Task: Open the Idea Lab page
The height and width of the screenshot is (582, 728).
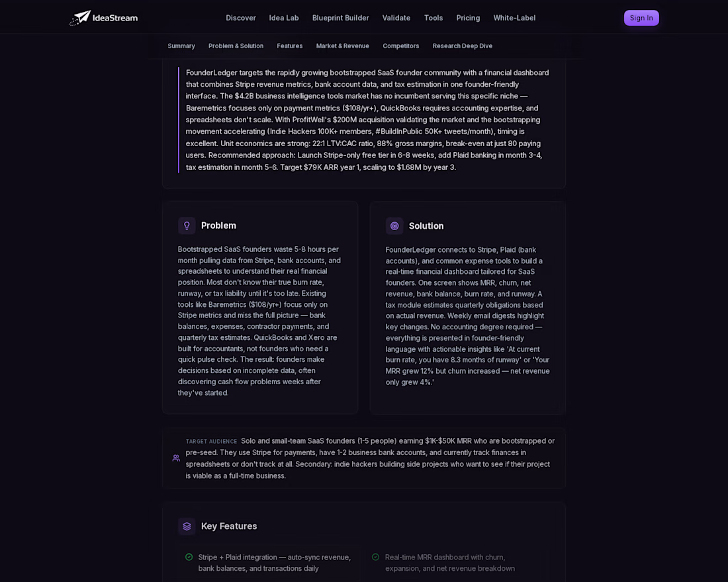Action: (x=284, y=18)
